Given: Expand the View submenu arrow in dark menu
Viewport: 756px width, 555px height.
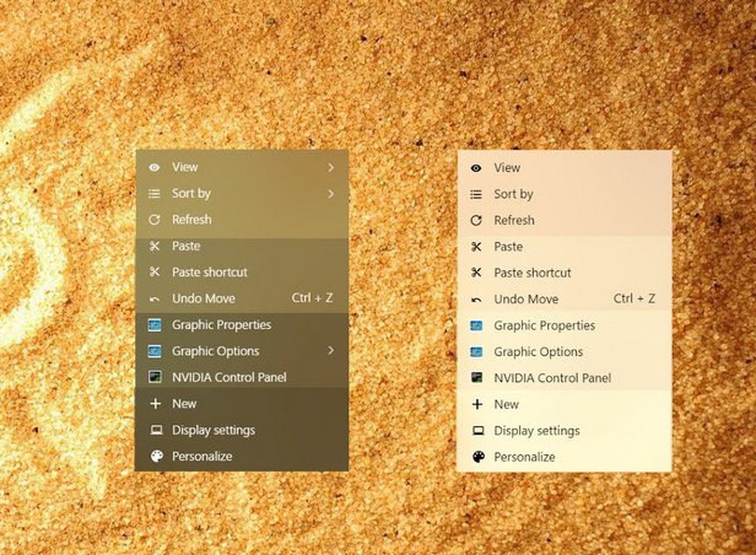Looking at the screenshot, I should pos(331,168).
